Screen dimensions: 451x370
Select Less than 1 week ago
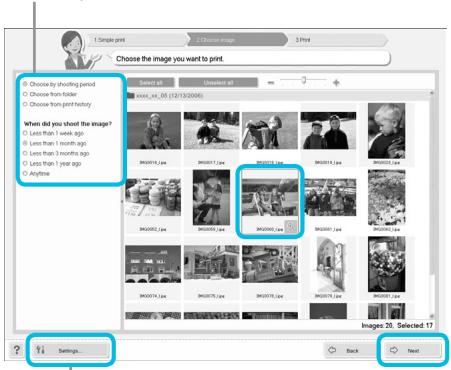tap(53, 133)
